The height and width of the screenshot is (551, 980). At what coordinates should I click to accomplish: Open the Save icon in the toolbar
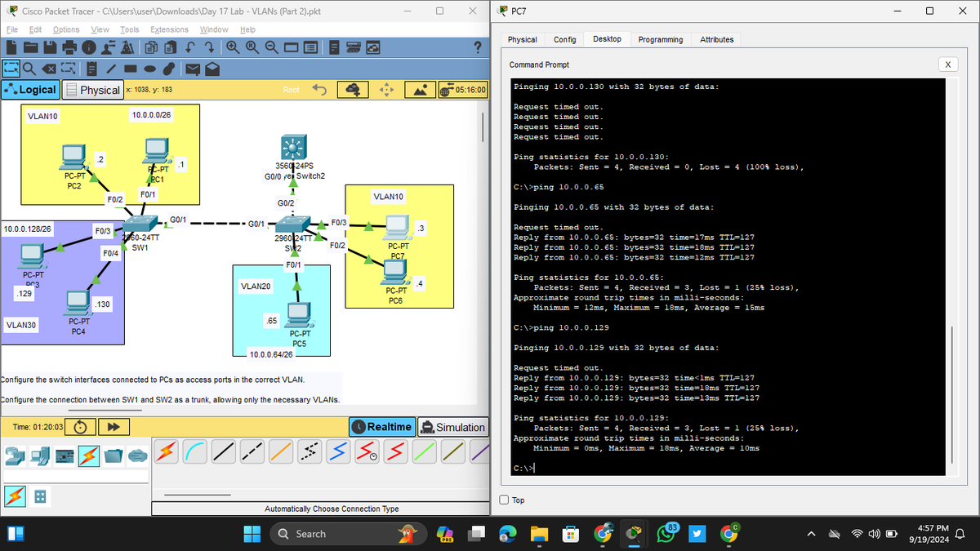[50, 47]
